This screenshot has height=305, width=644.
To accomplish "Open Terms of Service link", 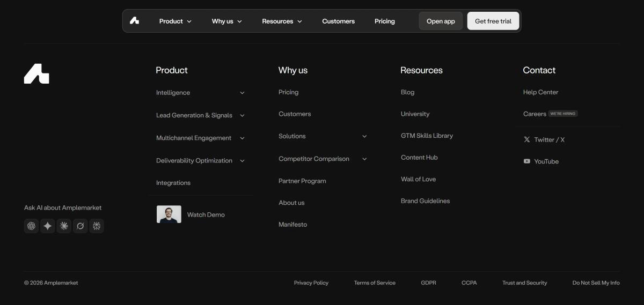I will click(x=375, y=282).
